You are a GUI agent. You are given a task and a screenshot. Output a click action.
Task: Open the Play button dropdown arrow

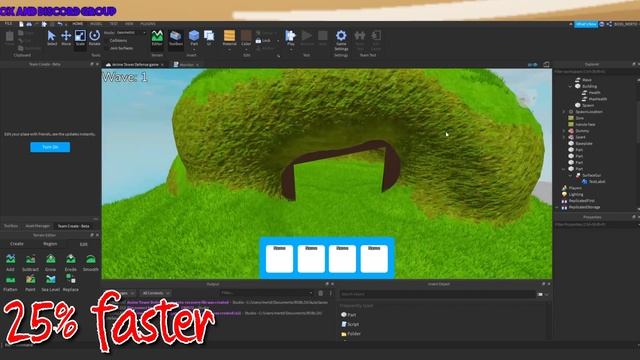click(291, 49)
